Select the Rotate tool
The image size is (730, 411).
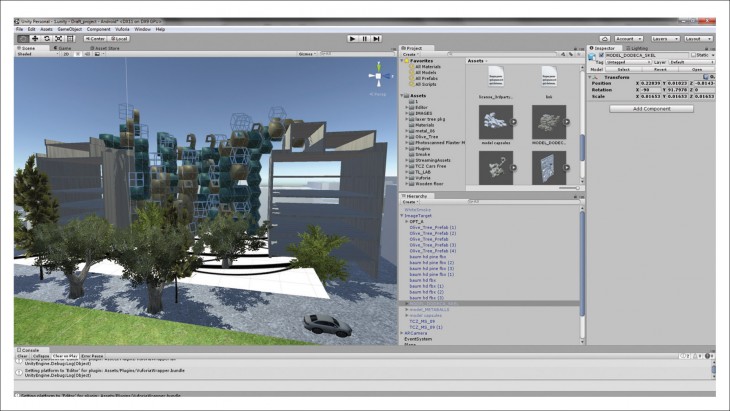(x=48, y=38)
